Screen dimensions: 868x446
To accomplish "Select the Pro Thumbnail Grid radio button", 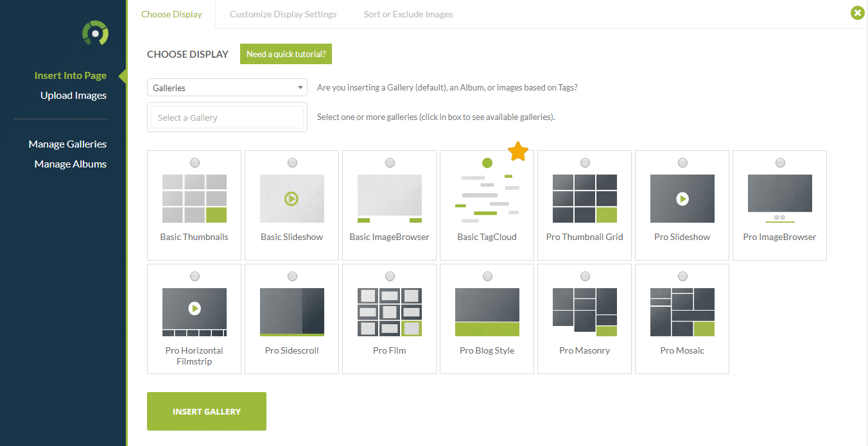I will pos(585,163).
